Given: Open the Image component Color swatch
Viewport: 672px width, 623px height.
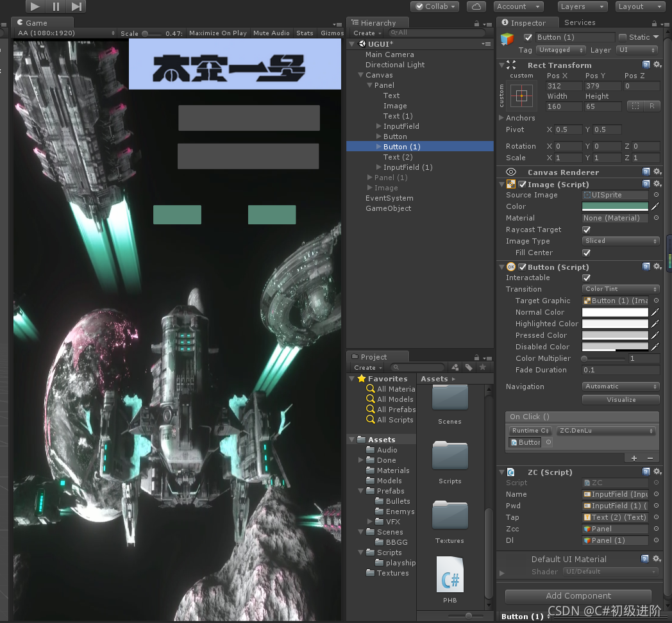Looking at the screenshot, I should 615,206.
